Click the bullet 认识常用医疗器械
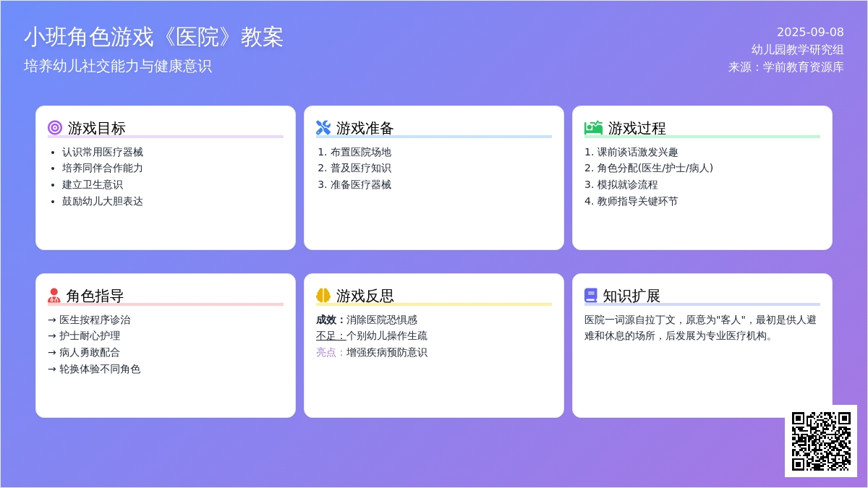The width and height of the screenshot is (868, 488). click(102, 152)
